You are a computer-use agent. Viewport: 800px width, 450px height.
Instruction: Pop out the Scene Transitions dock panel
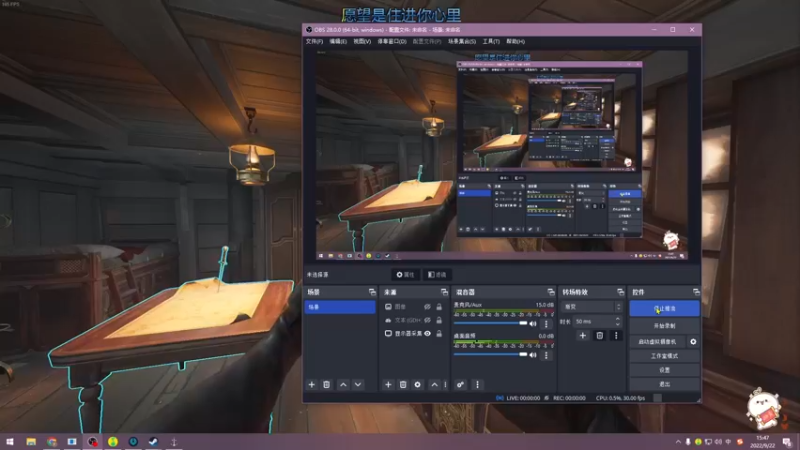tap(620, 292)
